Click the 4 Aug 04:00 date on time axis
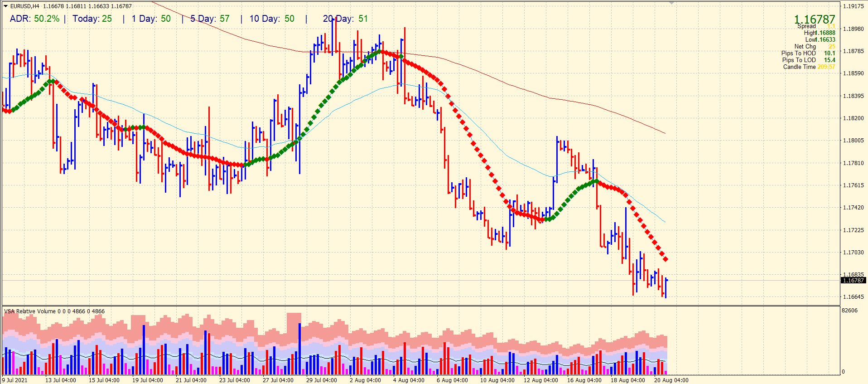Screen dimensions: 868x384 409,380
